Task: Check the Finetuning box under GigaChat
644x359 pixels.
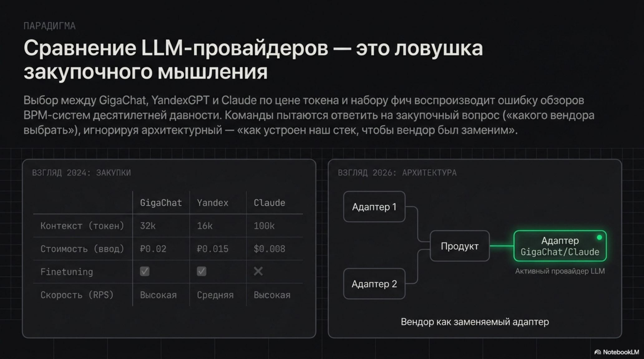Action: 145,271
